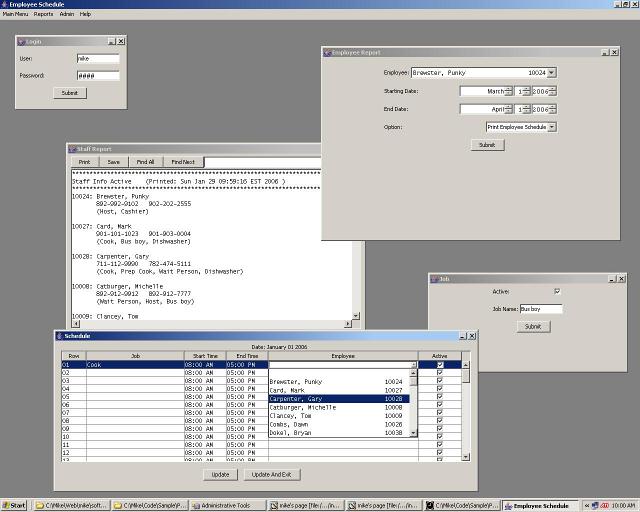Close the Login window

(x=121, y=41)
